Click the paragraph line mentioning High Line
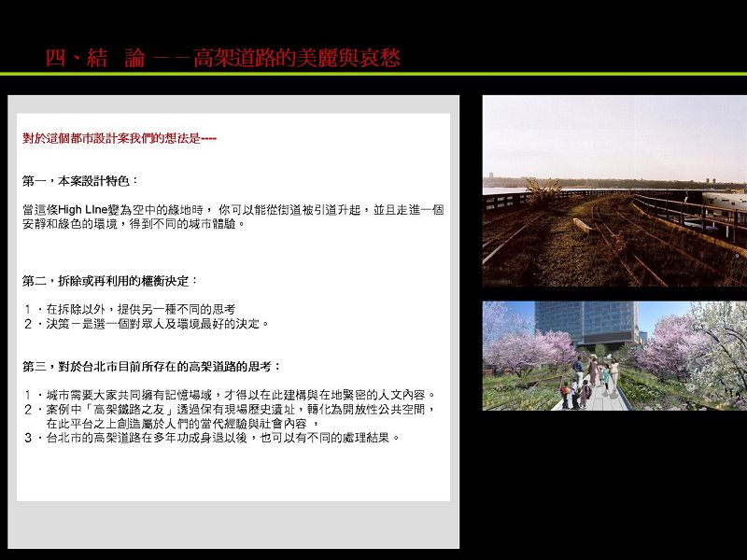747x560 pixels. coord(233,210)
